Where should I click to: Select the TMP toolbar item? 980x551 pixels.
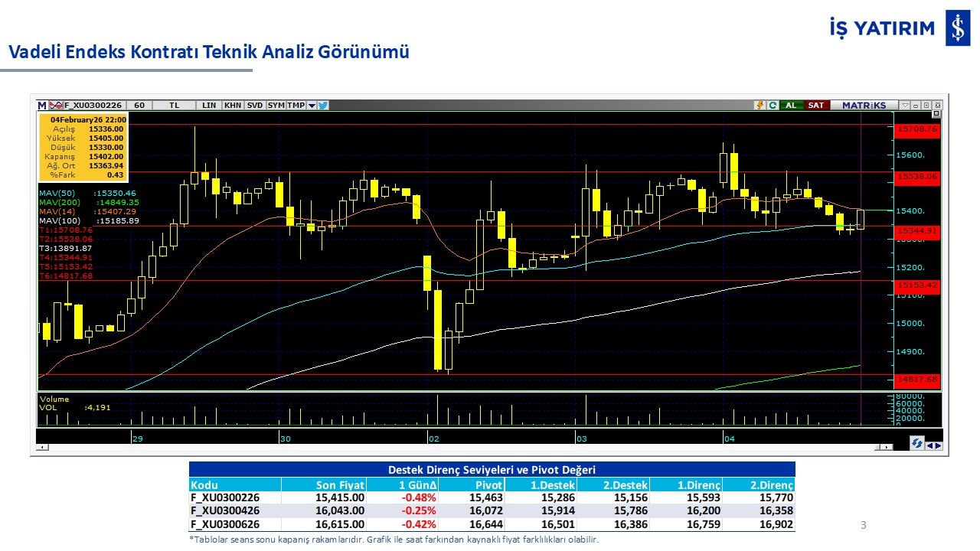pyautogui.click(x=296, y=105)
